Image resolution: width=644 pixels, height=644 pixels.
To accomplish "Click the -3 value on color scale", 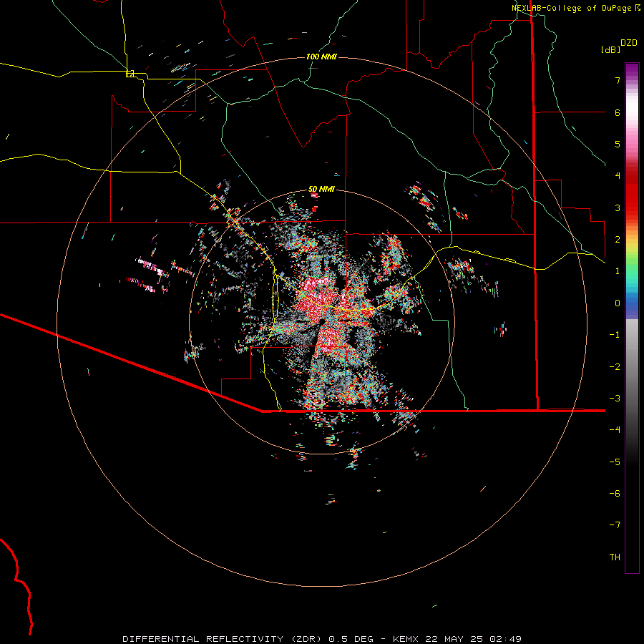I will point(615,399).
